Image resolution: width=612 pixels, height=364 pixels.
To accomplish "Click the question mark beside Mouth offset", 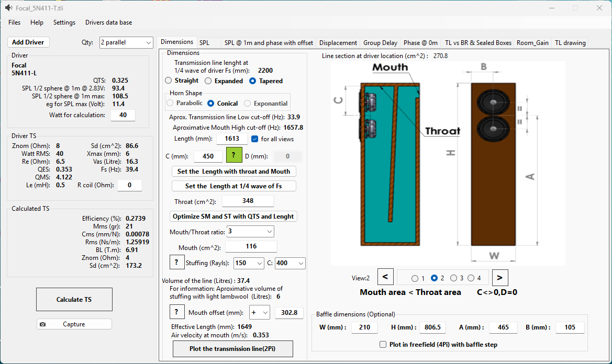I will coord(176,313).
